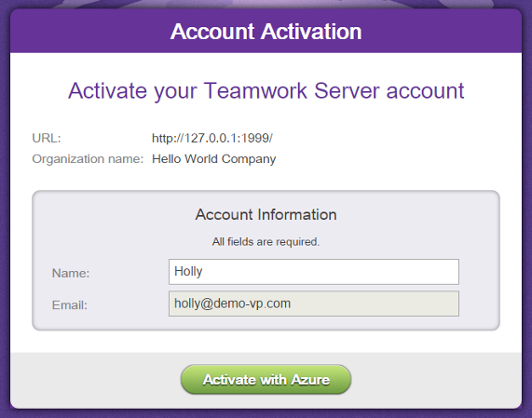Image resolution: width=532 pixels, height=418 pixels.
Task: Click the Email: field label
Action: point(70,305)
